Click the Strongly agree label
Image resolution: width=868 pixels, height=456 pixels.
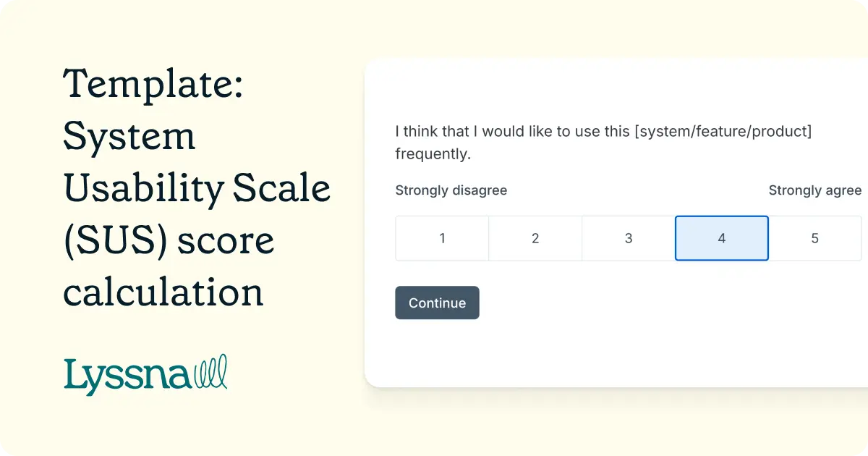click(x=815, y=190)
